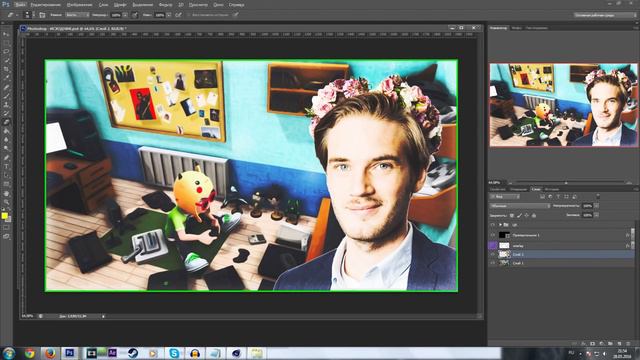Open eraser opacity slider arrow

click(x=125, y=15)
